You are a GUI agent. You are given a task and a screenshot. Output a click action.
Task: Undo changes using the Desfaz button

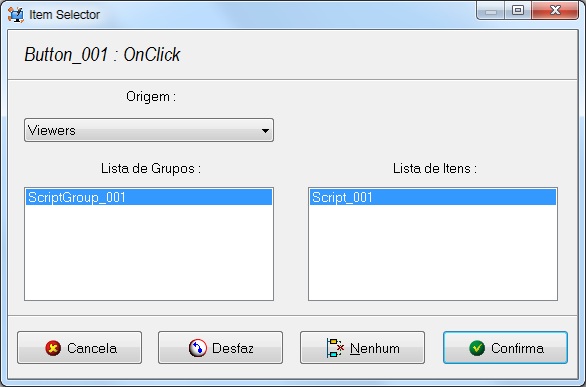pyautogui.click(x=220, y=348)
